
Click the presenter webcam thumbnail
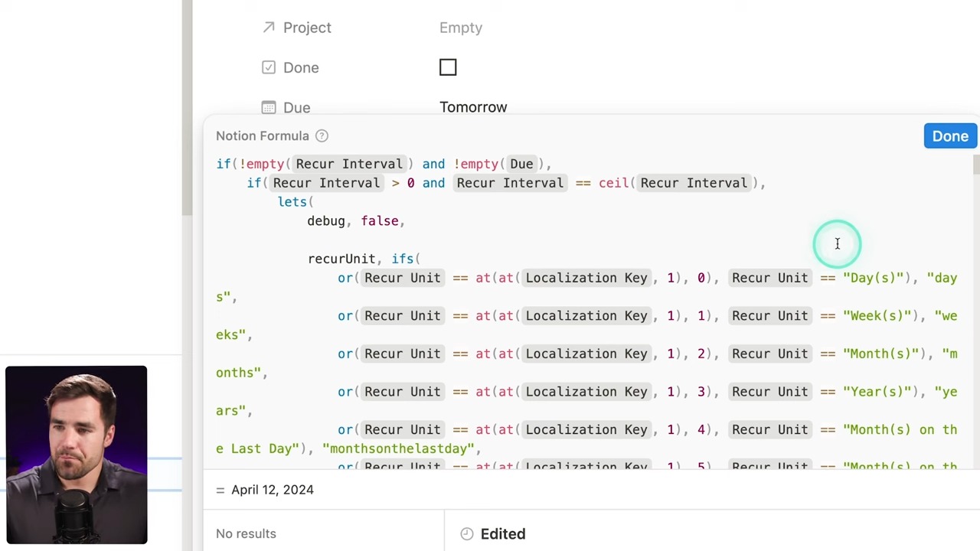77,455
